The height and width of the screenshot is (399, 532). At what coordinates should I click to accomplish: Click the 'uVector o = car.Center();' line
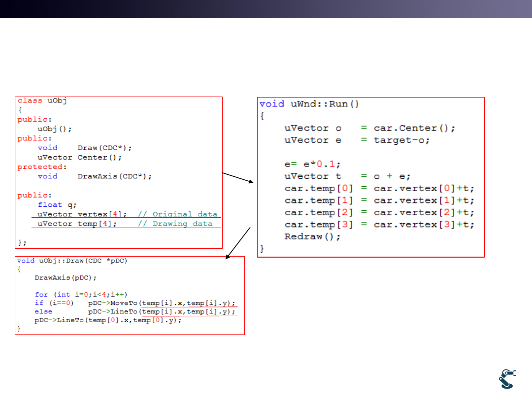[x=369, y=128]
